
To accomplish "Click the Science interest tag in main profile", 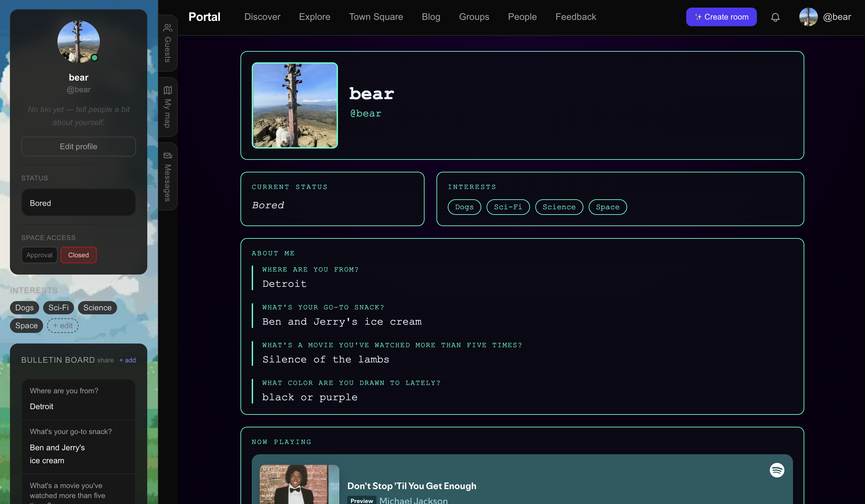I will pos(559,207).
